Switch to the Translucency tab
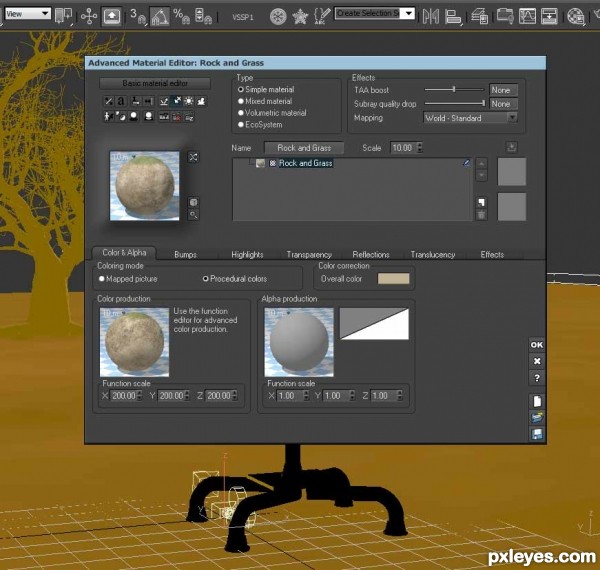The width and height of the screenshot is (600, 570). point(433,254)
